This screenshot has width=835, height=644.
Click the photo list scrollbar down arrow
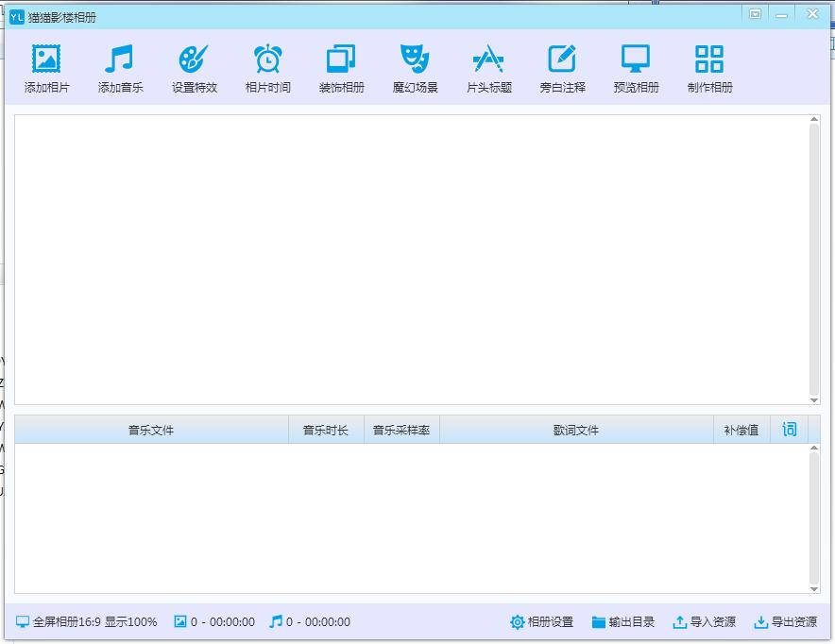point(814,399)
